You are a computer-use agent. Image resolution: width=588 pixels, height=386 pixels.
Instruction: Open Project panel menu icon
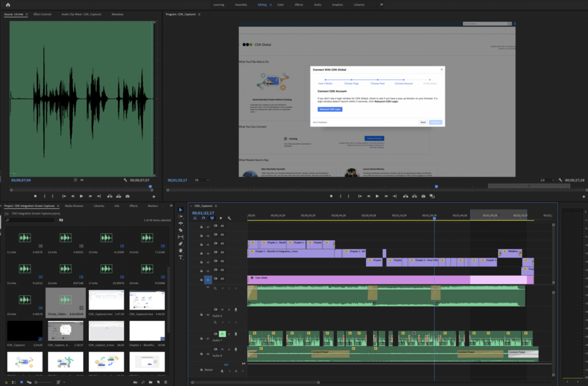[58, 206]
